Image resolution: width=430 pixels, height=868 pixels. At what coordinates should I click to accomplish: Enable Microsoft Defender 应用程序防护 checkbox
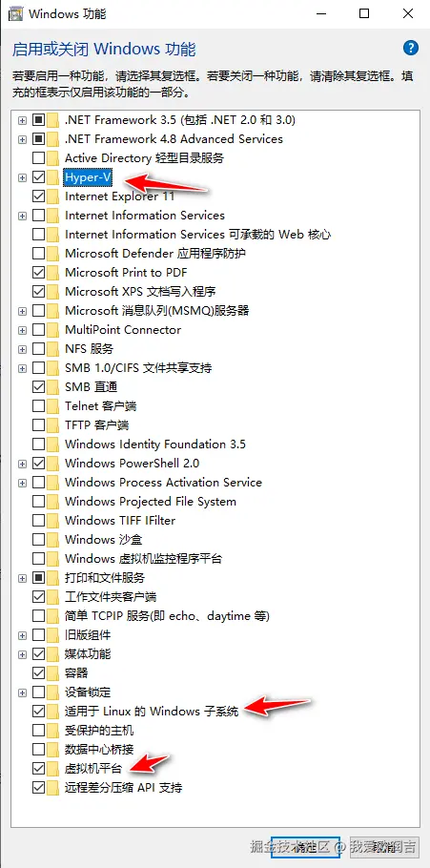pyautogui.click(x=39, y=254)
